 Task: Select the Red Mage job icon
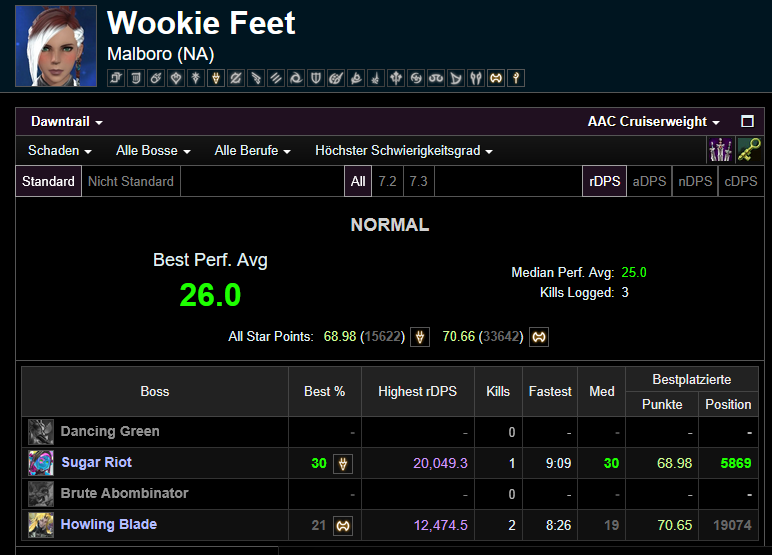coord(376,78)
